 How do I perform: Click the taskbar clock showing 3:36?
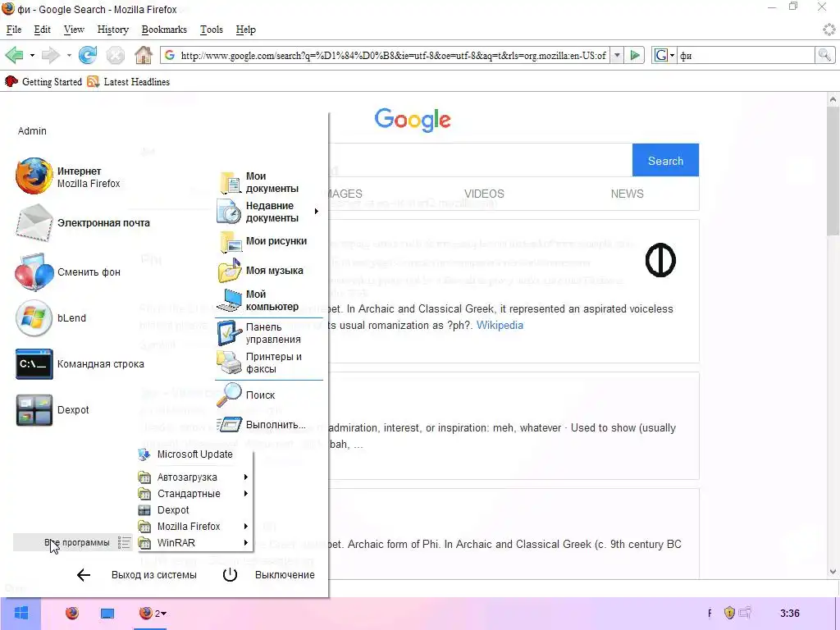point(790,614)
